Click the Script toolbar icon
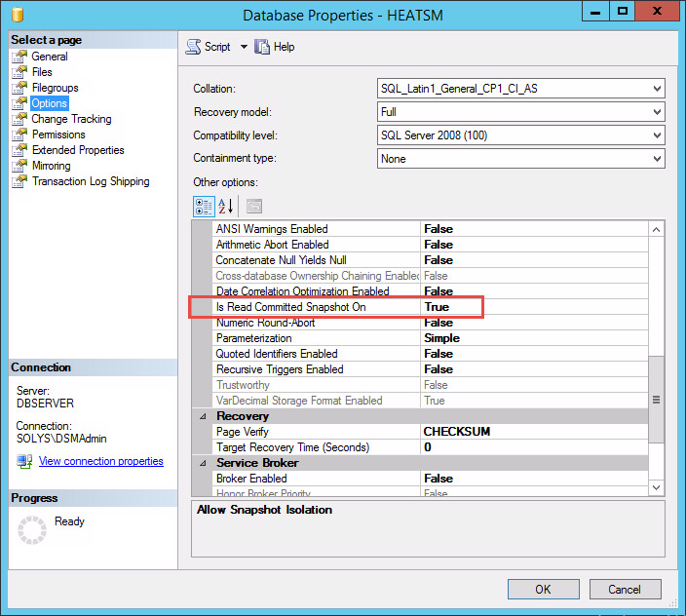The image size is (686, 616). (x=193, y=47)
